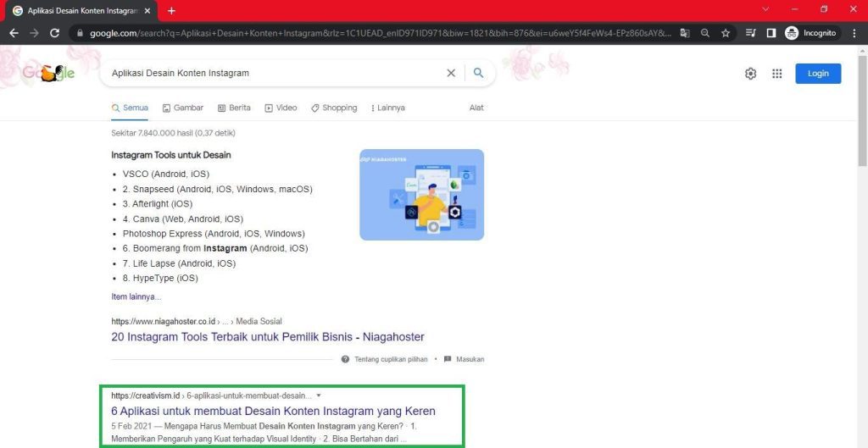Expand the Lainnya more options menu
This screenshot has height=448, width=868.
pyautogui.click(x=387, y=108)
